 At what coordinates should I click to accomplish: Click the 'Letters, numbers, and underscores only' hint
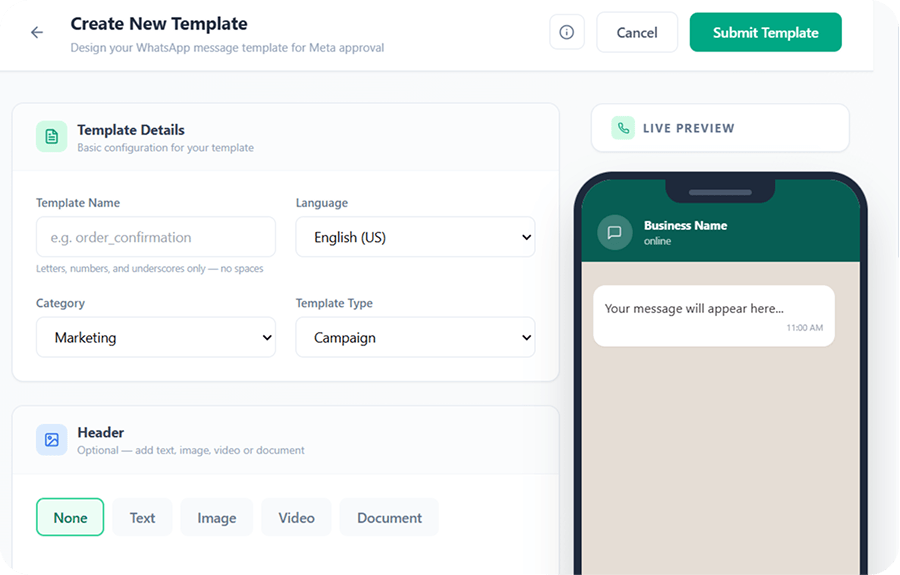[x=150, y=269]
